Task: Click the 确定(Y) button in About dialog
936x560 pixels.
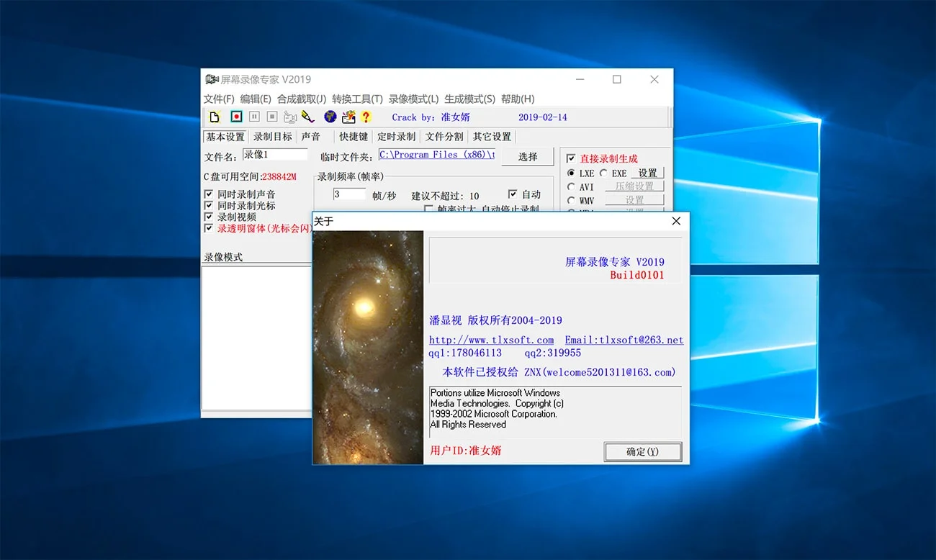Action: point(642,452)
